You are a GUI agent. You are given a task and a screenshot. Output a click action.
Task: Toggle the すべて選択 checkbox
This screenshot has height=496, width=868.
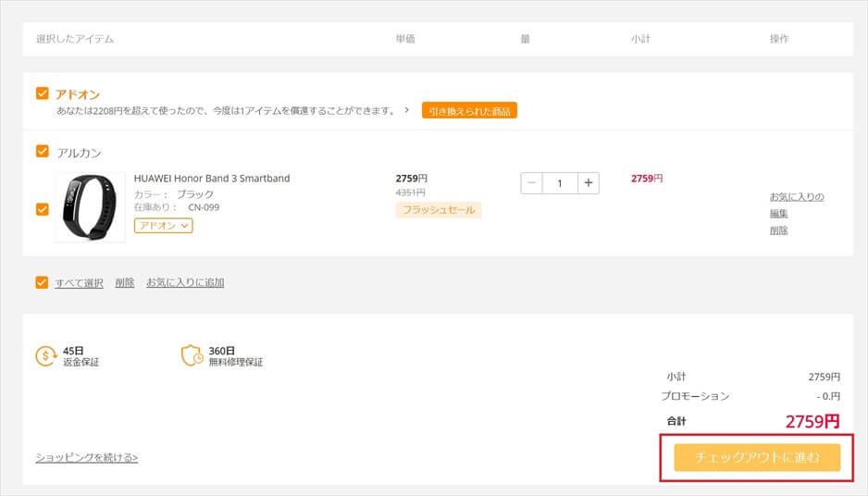point(42,282)
